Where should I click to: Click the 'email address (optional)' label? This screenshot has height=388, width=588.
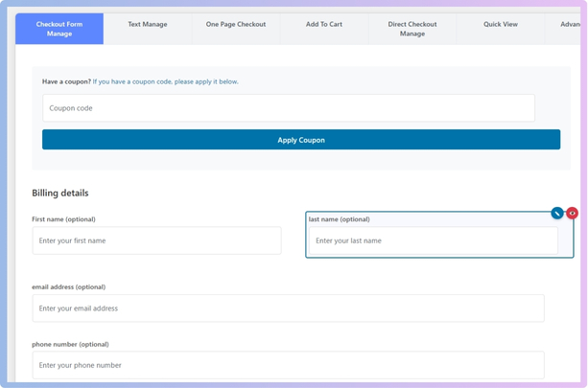pyautogui.click(x=69, y=286)
